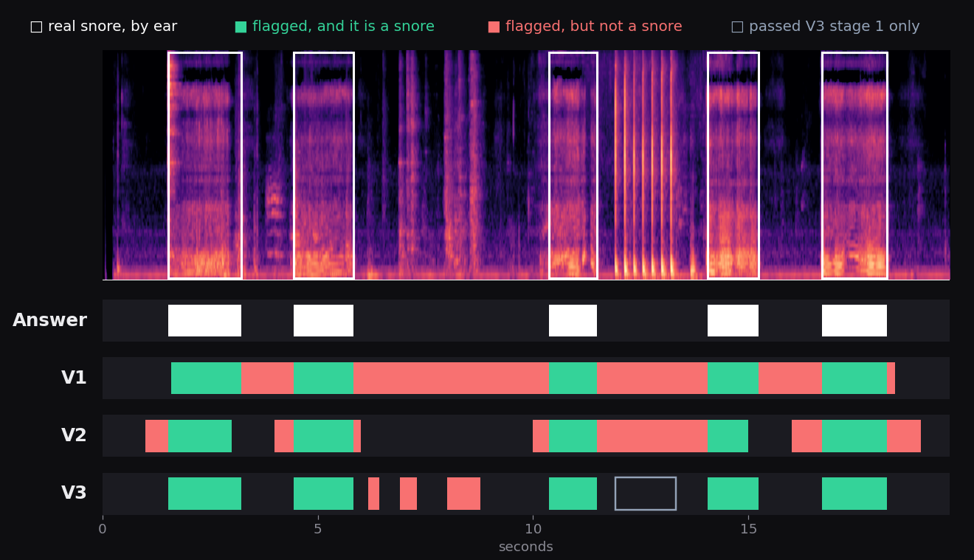Click the '0' tick on the time axis
974x560 pixels.
coord(103,529)
